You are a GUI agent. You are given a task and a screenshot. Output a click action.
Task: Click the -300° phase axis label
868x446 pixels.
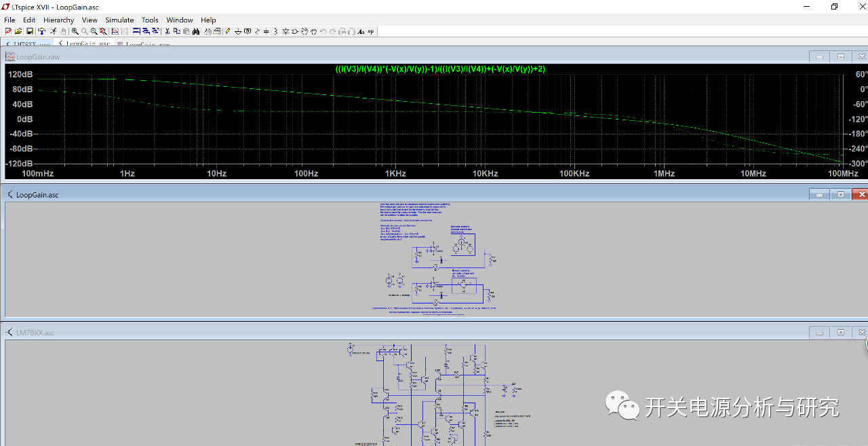[859, 164]
